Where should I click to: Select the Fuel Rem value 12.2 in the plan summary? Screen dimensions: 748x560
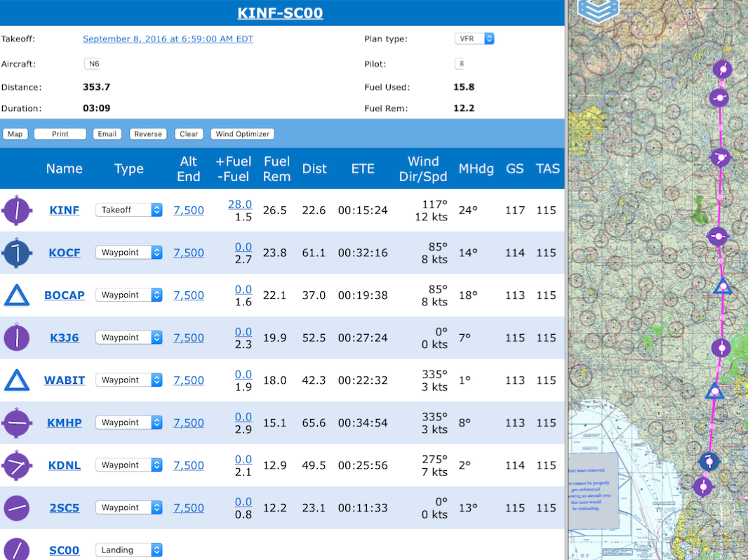pyautogui.click(x=464, y=108)
